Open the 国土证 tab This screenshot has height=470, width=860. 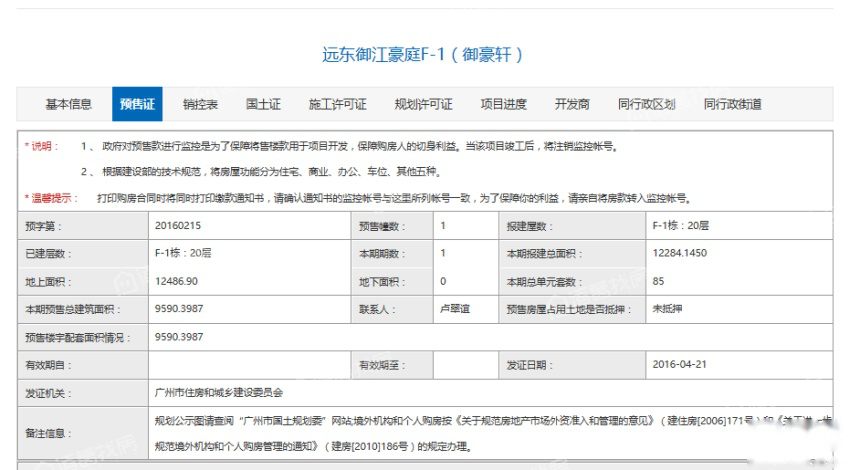coord(263,104)
